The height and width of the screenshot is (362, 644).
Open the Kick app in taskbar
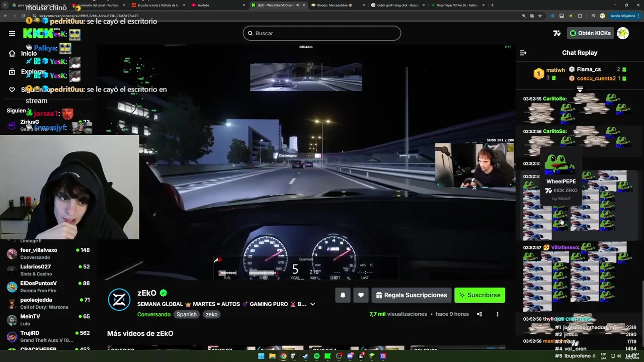pos(328,356)
